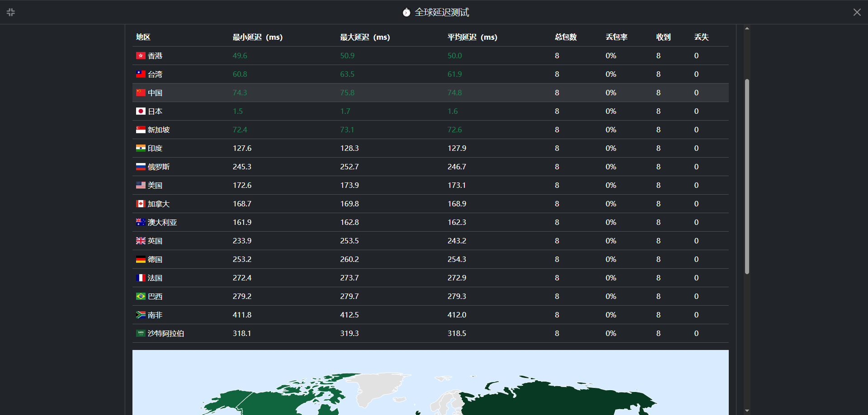Click the exit fullscreen collapse icon
The height and width of the screenshot is (415, 868).
(x=11, y=12)
